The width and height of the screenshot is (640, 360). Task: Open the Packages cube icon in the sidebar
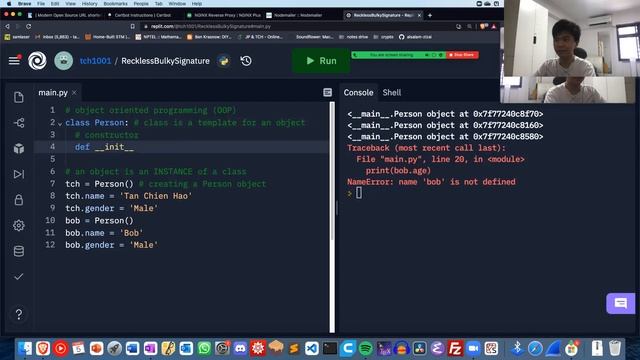pos(19,149)
